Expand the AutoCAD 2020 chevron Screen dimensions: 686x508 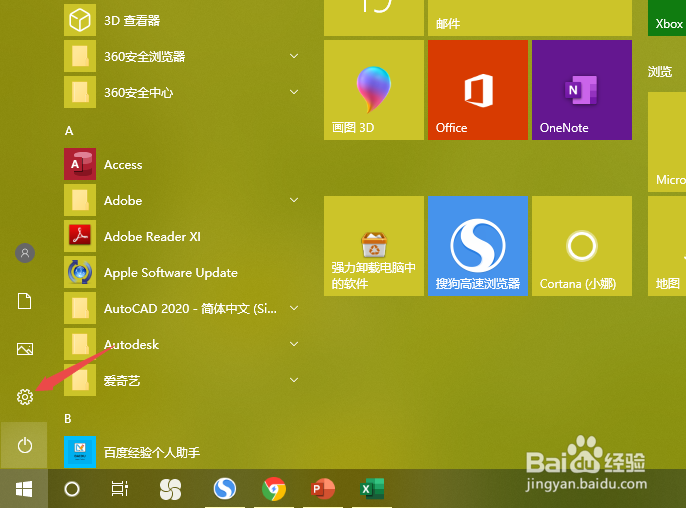click(294, 308)
